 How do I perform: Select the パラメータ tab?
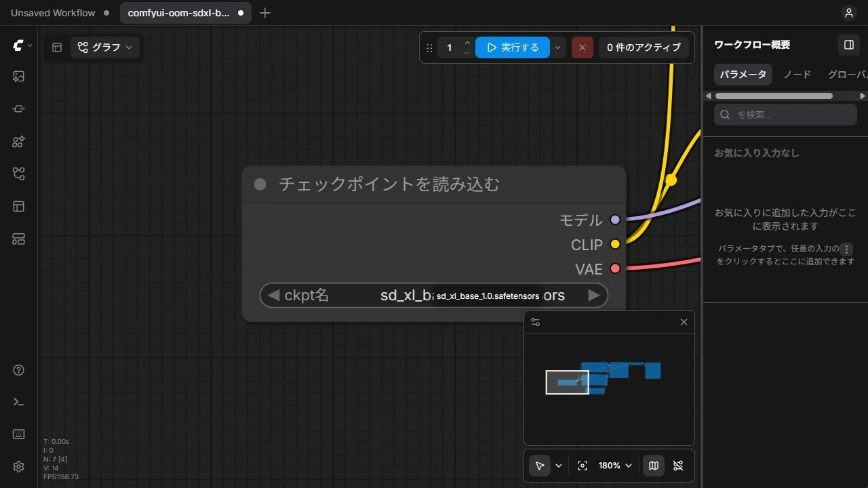[743, 75]
